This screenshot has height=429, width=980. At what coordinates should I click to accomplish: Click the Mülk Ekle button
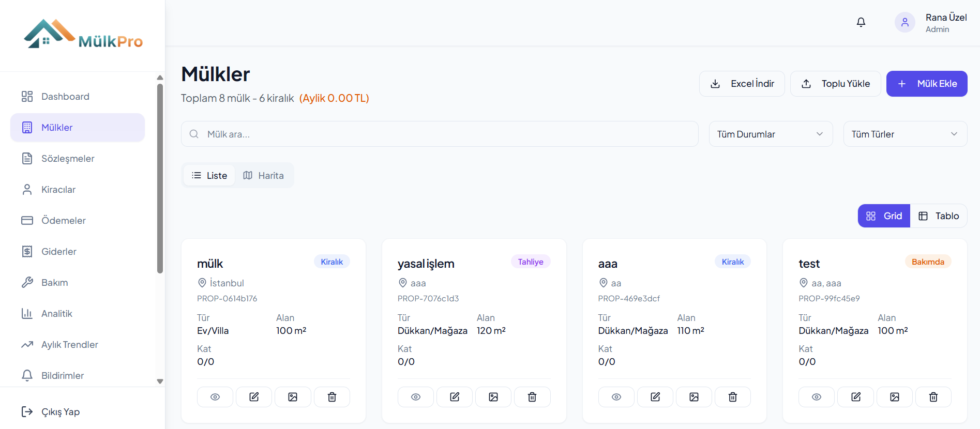(x=927, y=84)
